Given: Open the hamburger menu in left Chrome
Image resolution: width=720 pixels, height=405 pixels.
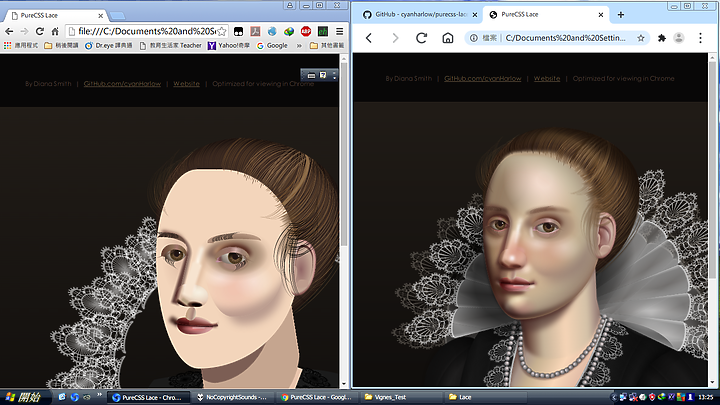Looking at the screenshot, I should (x=339, y=31).
